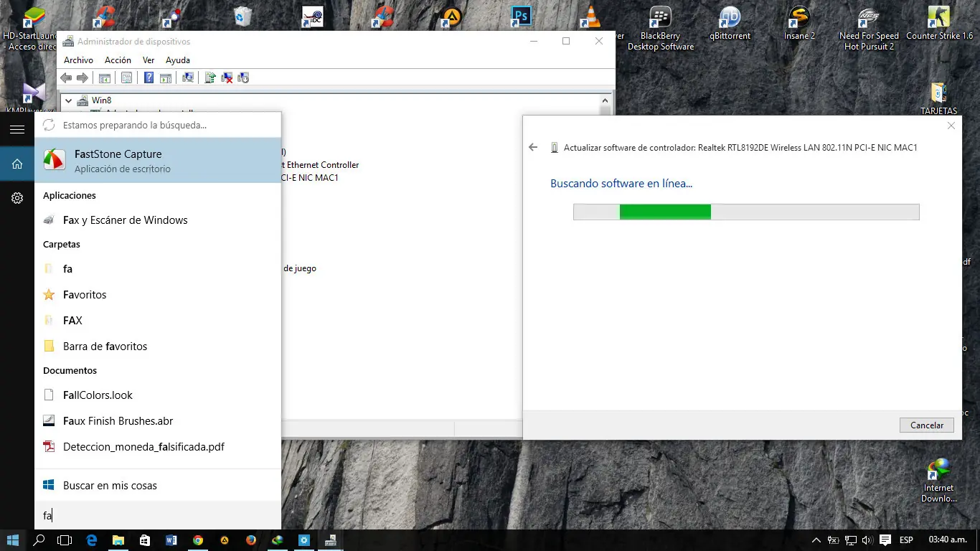Open File Explorer from taskbar
Viewport: 980px width, 551px height.
(x=118, y=540)
